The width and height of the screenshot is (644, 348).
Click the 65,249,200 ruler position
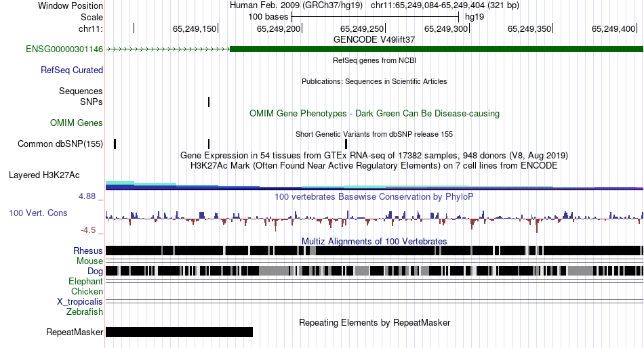[x=279, y=28]
